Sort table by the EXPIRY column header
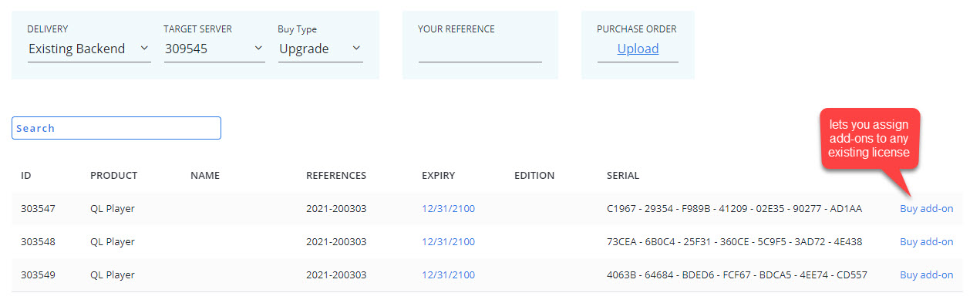980x303 pixels. (x=438, y=175)
